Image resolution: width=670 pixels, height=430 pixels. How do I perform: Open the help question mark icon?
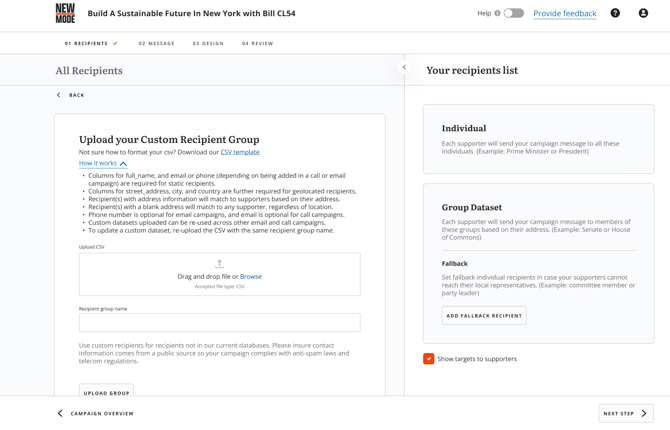coord(615,13)
